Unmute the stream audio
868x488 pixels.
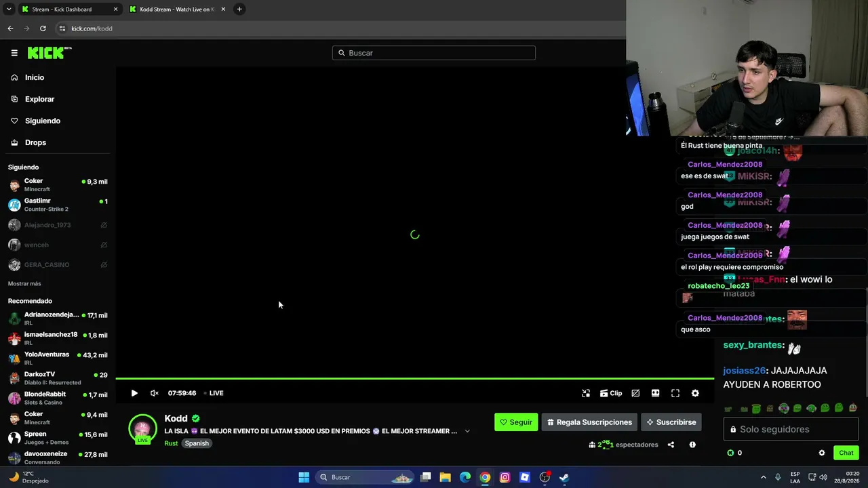(x=154, y=393)
